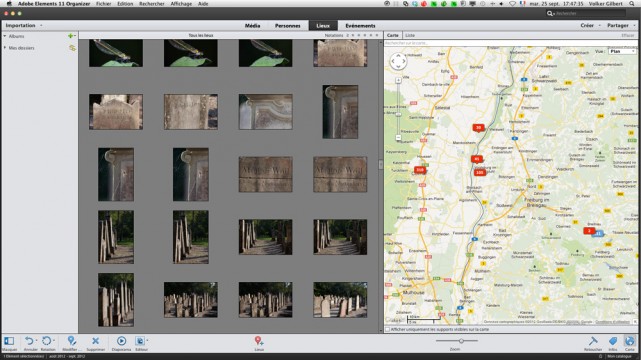
Task: Toggle the Carte map panel button
Action: tap(630, 341)
